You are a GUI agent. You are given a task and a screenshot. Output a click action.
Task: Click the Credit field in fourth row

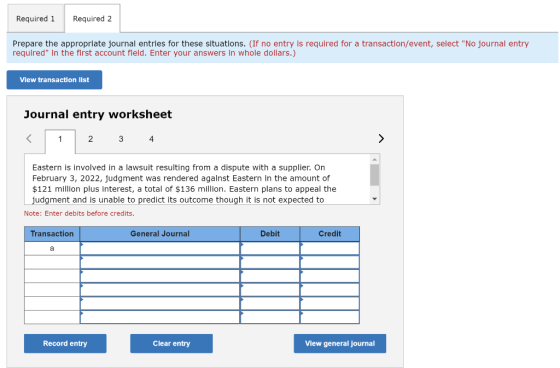click(x=330, y=290)
